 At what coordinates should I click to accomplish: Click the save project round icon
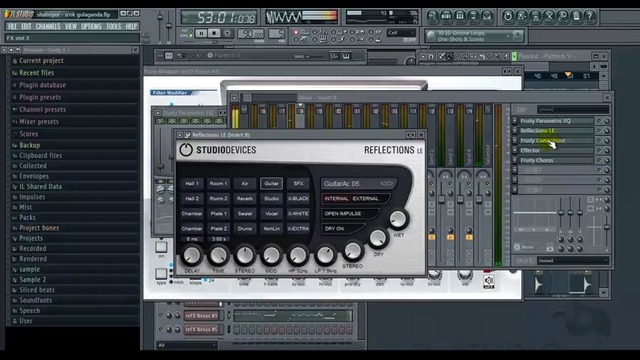(x=522, y=16)
